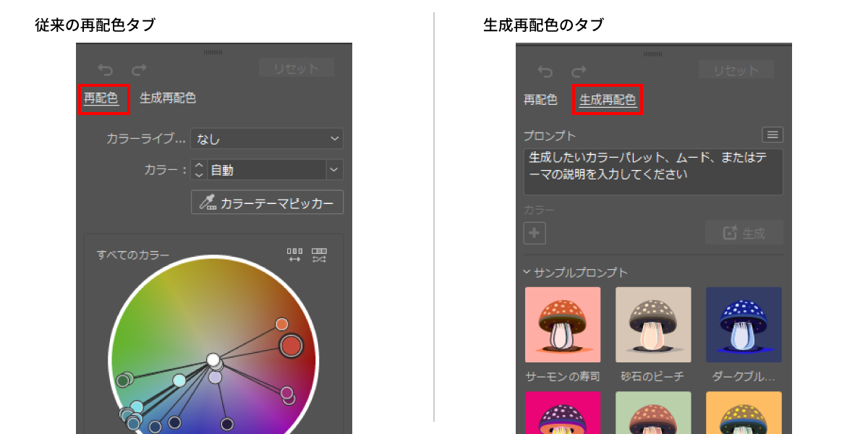Click redo arrow in 生成再配色のタブ panel
This screenshot has width=868, height=434.
[579, 72]
